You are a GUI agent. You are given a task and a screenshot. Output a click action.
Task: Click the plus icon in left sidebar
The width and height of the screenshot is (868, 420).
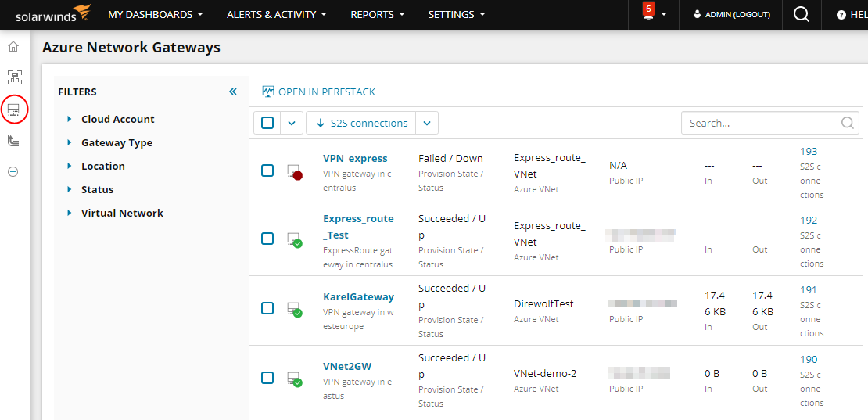pyautogui.click(x=13, y=172)
